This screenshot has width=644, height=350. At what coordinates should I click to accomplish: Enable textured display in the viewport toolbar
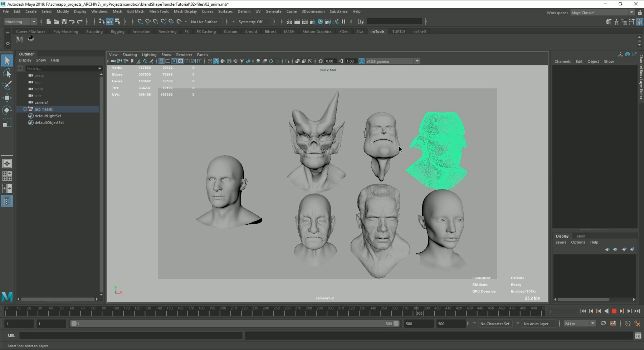pyautogui.click(x=229, y=61)
